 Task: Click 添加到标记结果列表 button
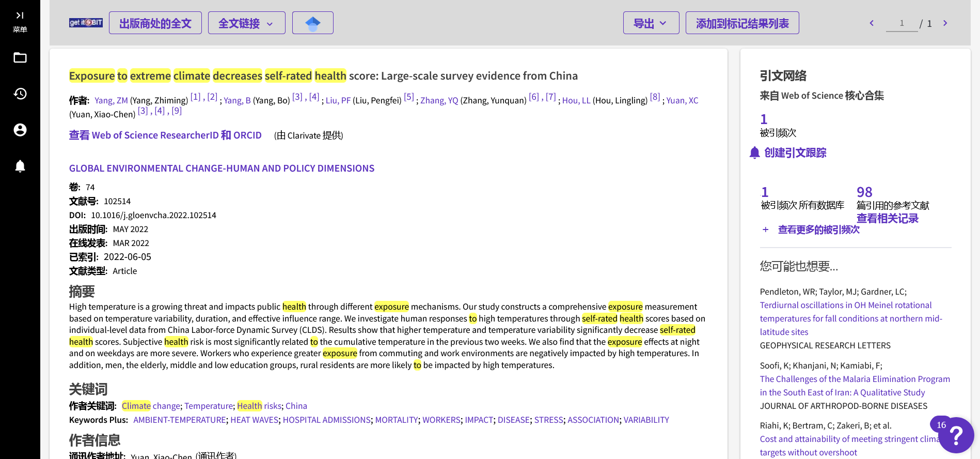point(742,23)
